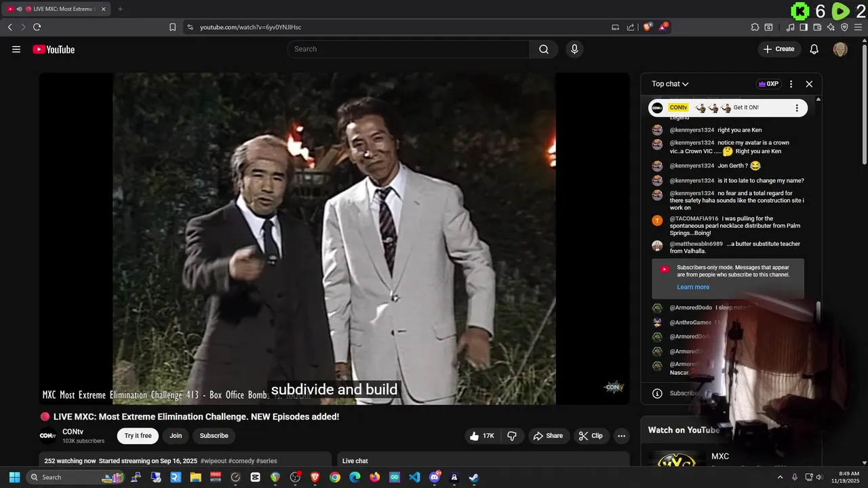Viewport: 868px width, 488px height.
Task: Open Brave main menu hamburger
Action: (x=858, y=27)
